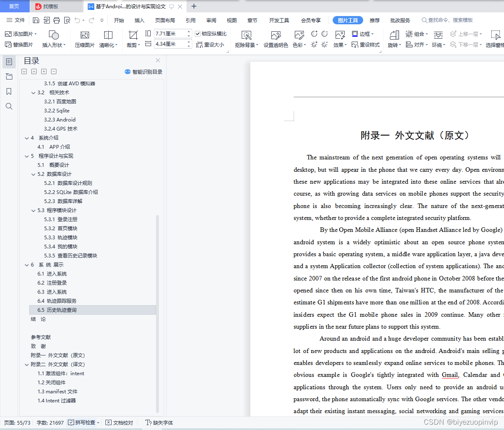Image resolution: width=504 pixels, height=430 pixels.
Task: Collapse the 5.2 数据库设计 tree node
Action: 34,174
